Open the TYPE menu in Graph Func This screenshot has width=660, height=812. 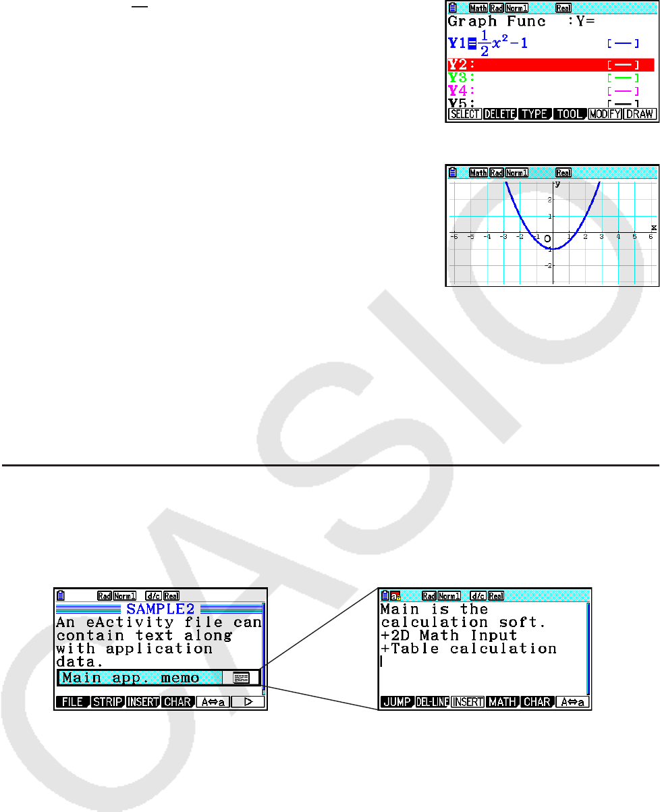click(x=534, y=114)
